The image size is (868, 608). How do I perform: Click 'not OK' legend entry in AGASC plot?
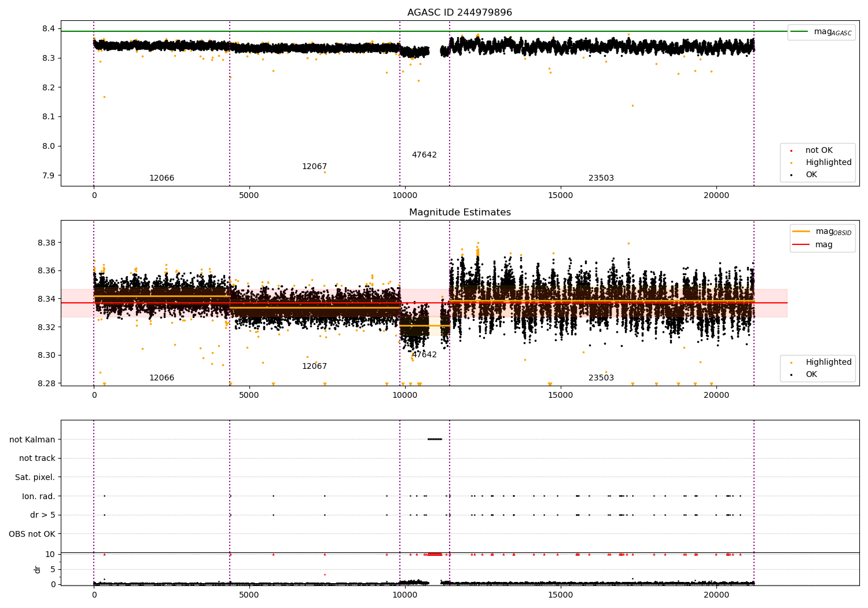pyautogui.click(x=812, y=151)
